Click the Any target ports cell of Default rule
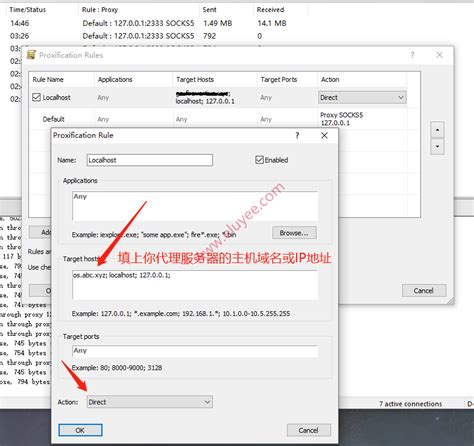Screen dimensions: 474x446 266,119
